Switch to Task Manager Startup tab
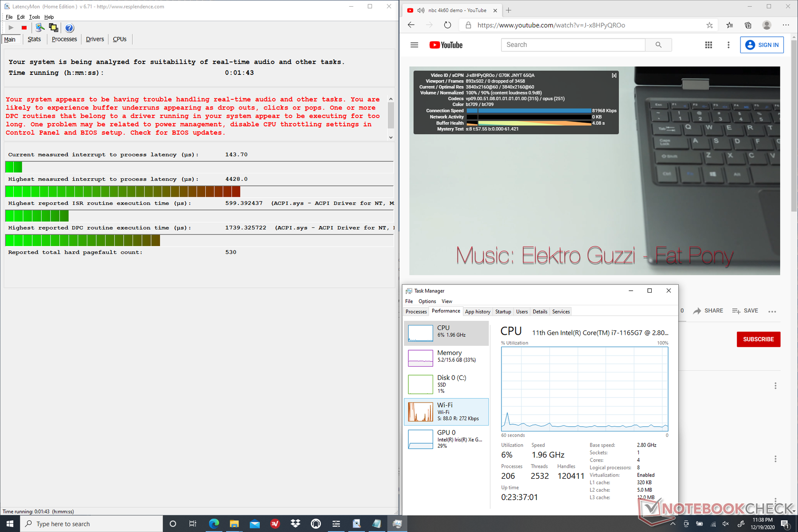This screenshot has height=532, width=798. [503, 312]
